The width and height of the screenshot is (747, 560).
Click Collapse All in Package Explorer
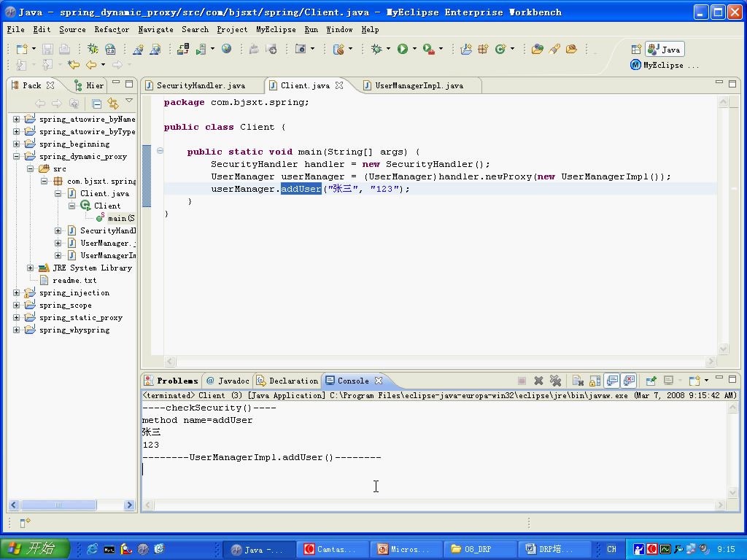tap(97, 104)
